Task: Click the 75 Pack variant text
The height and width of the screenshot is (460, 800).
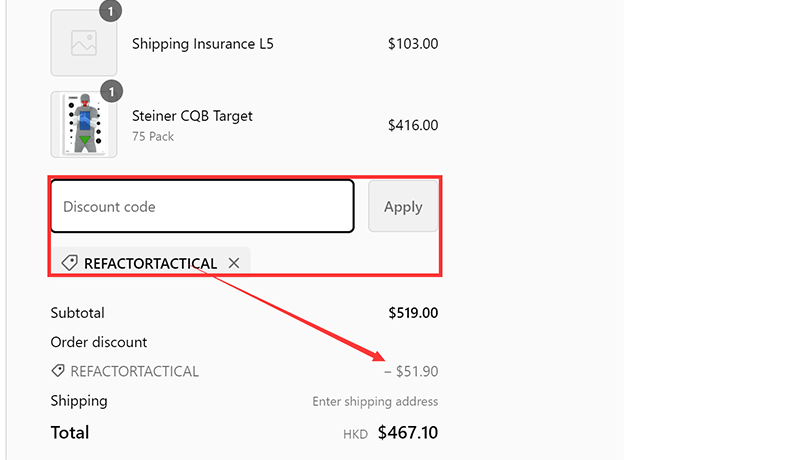Action: coord(153,136)
